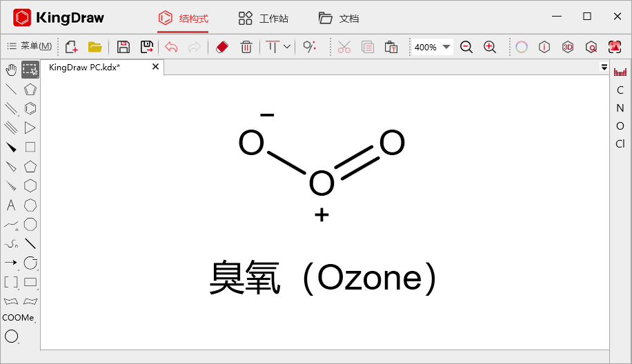This screenshot has width=632, height=364.
Task: Select the solid wedge bond tool
Action: click(11, 148)
